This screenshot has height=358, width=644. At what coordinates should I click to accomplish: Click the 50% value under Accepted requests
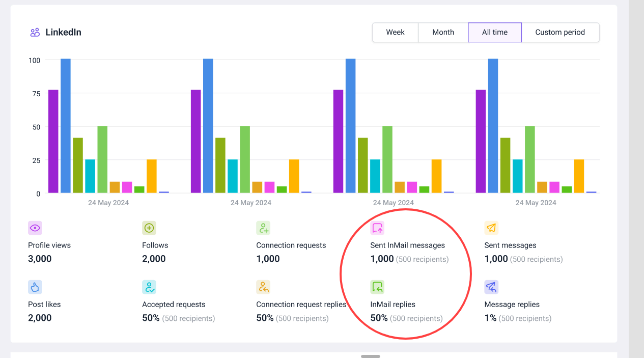coord(151,318)
